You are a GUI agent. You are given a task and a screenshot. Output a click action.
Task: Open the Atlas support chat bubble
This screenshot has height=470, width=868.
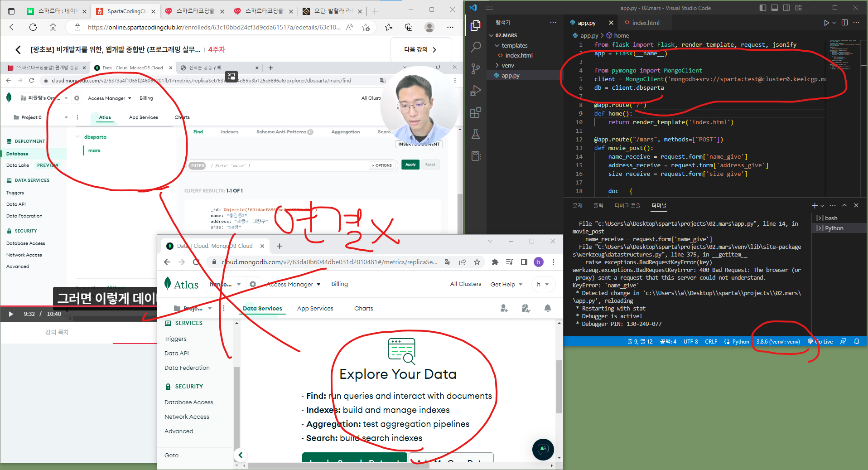(x=543, y=450)
